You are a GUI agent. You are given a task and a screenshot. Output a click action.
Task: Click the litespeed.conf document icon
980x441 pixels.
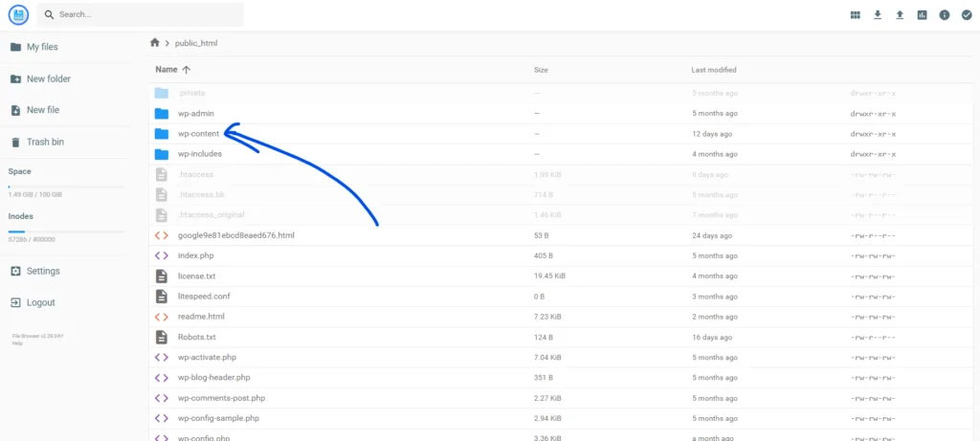[161, 296]
